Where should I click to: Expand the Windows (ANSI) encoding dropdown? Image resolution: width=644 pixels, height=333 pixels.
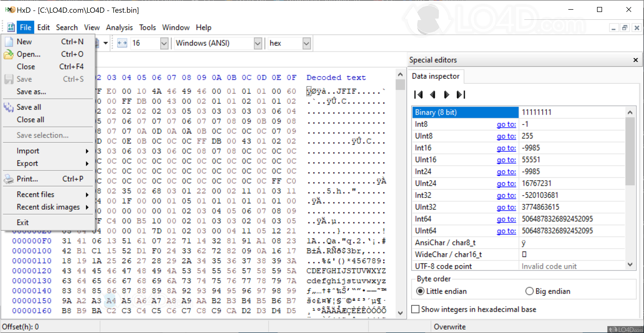pyautogui.click(x=257, y=43)
